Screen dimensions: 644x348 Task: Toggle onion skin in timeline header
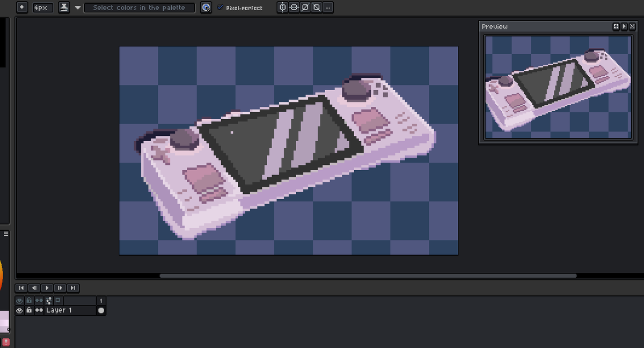(58, 301)
